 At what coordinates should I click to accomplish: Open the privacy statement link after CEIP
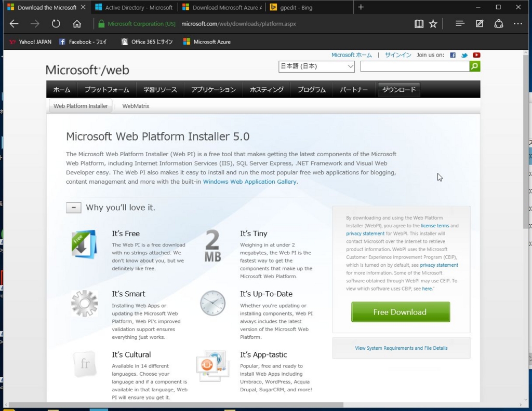pos(439,265)
